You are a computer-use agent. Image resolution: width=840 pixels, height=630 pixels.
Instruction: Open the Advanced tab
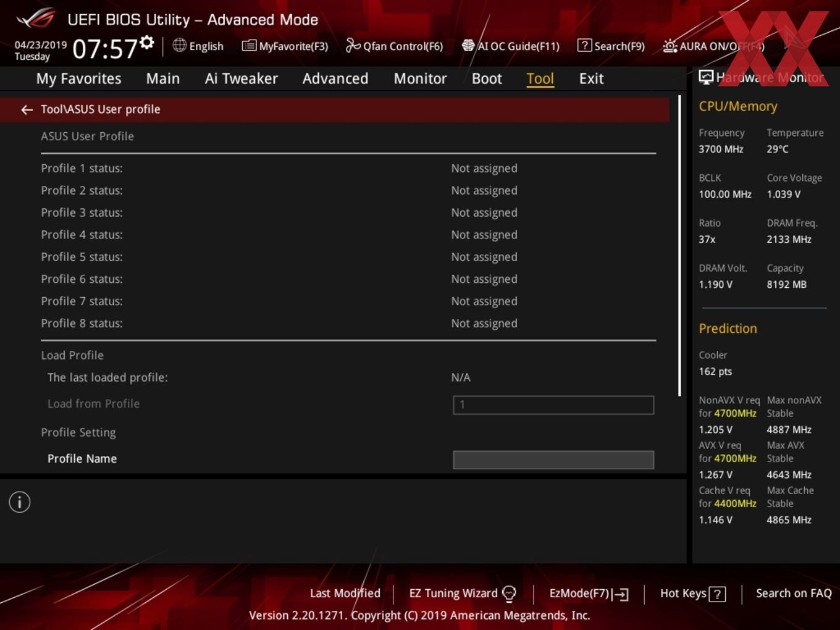pos(335,78)
